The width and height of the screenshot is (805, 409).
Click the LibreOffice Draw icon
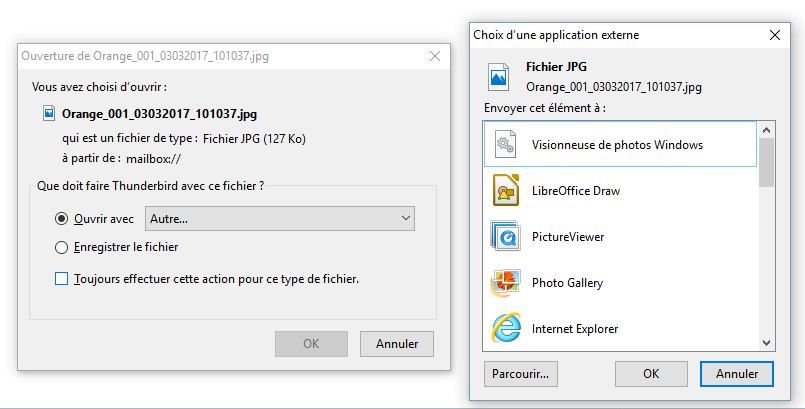click(x=506, y=191)
